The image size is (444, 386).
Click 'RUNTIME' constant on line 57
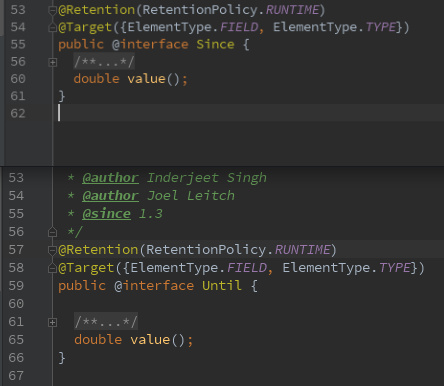[303, 250]
